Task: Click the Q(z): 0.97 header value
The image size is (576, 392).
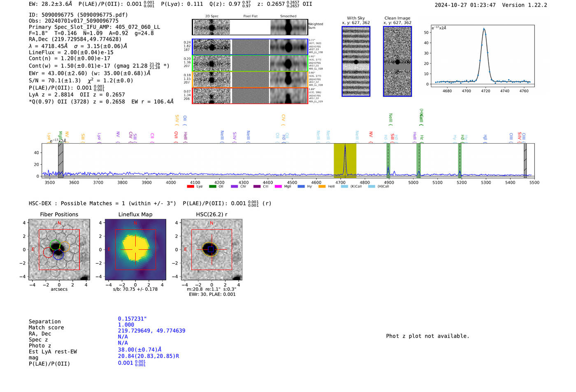Action: click(x=230, y=4)
